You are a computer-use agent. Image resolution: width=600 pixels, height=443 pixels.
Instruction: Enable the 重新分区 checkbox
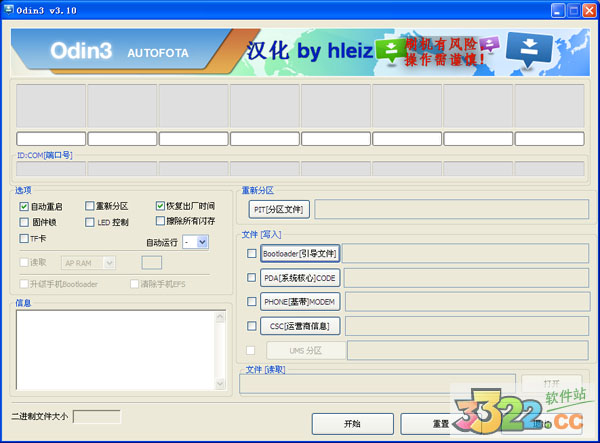coord(90,206)
